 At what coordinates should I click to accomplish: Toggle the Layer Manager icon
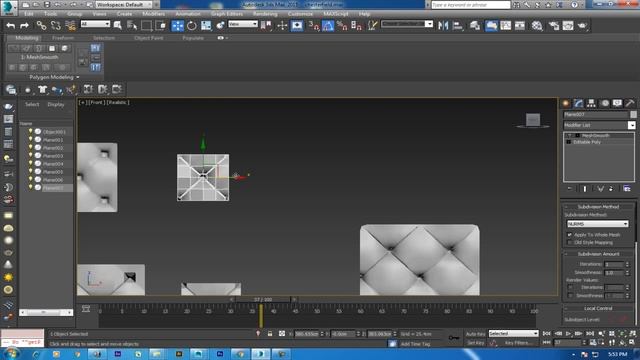pos(474,25)
